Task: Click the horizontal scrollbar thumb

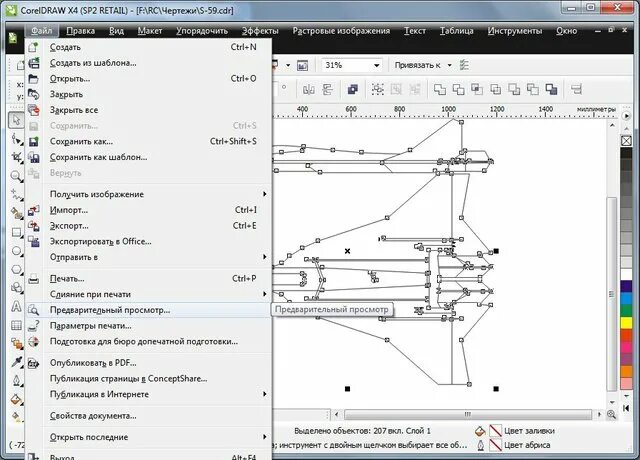Action: pos(468,414)
